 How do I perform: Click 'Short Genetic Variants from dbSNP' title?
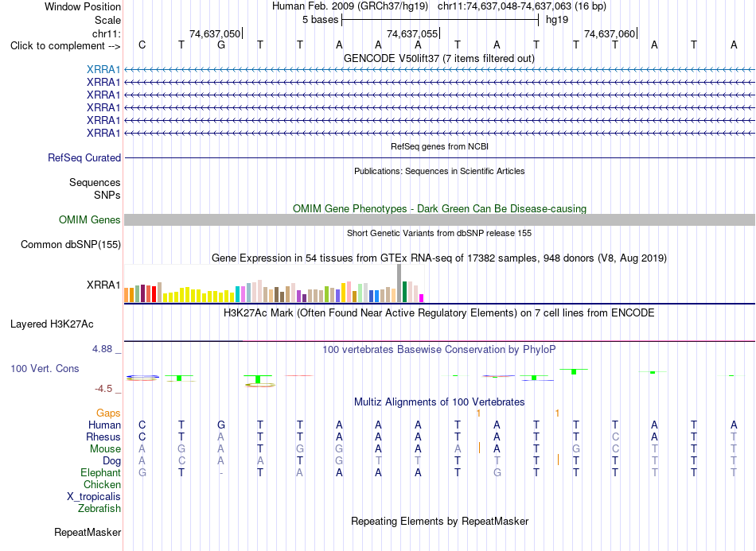tap(439, 233)
